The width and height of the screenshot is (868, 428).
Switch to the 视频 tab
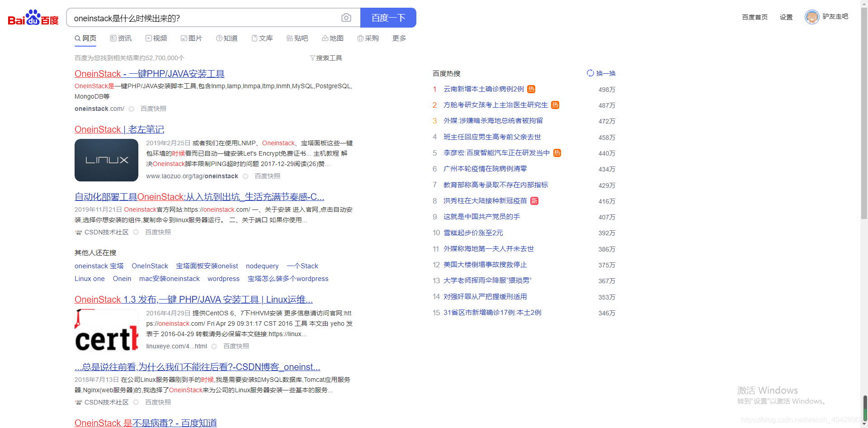(x=156, y=38)
